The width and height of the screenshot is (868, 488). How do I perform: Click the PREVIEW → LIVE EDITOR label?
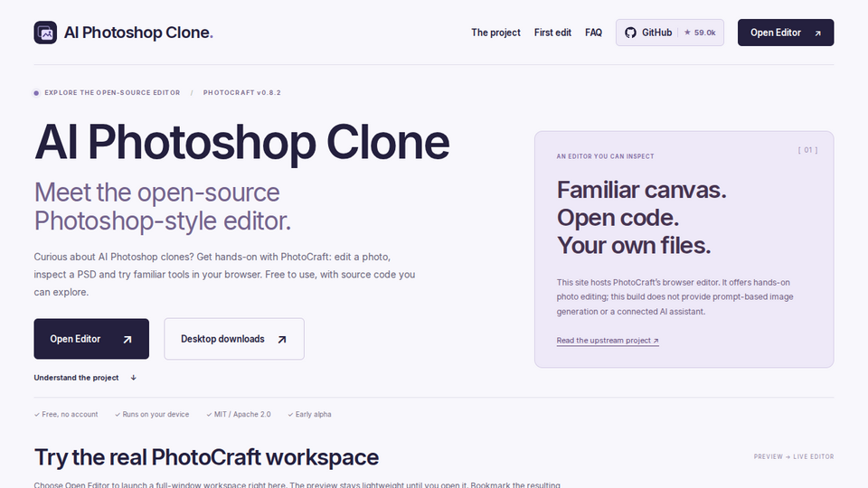pyautogui.click(x=794, y=456)
